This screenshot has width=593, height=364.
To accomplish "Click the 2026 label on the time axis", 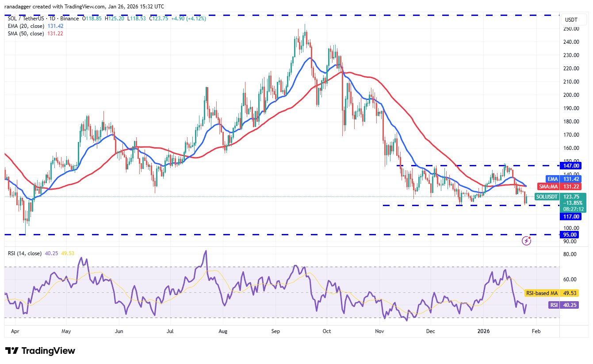I will pyautogui.click(x=484, y=330).
